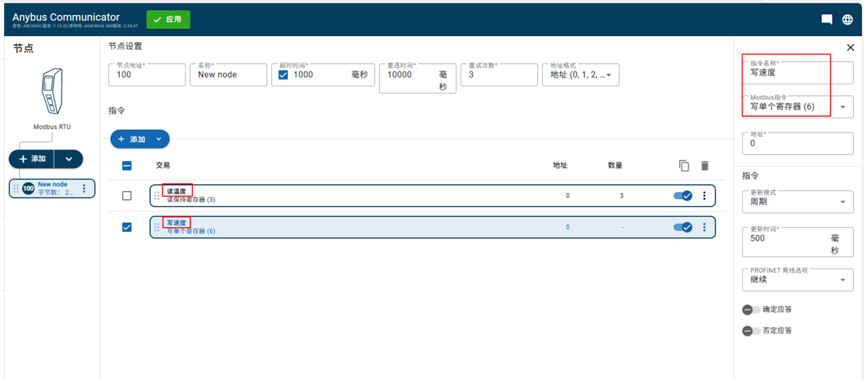
Task: Open three-dot menu of 读温度 row
Action: tap(704, 196)
